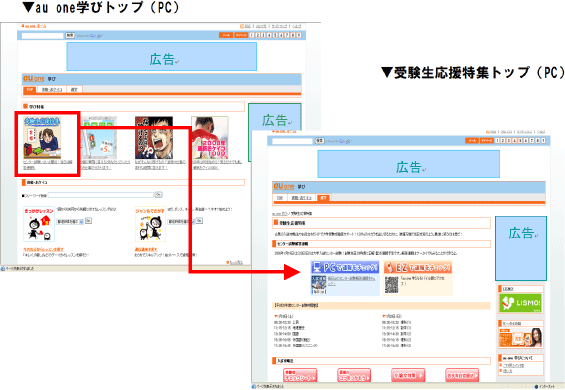Viewport: 565px width, 390px height.
Task: Click the search button next to left Google box
Action: 70,35
